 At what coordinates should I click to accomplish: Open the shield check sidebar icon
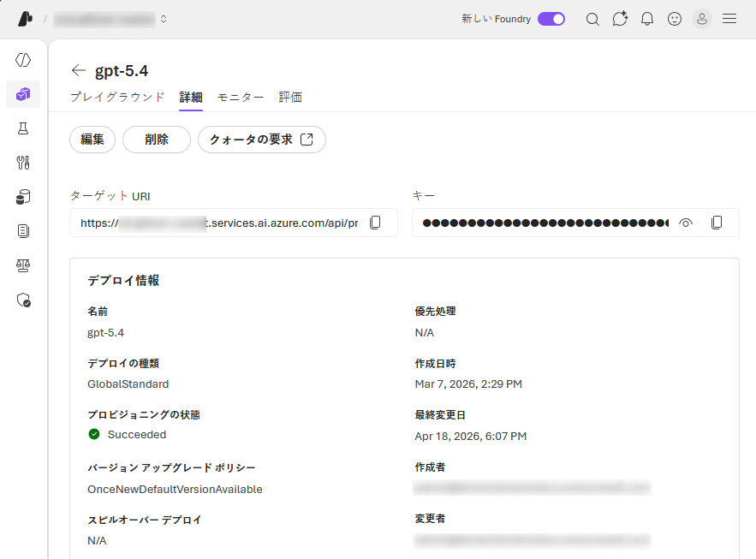[23, 300]
